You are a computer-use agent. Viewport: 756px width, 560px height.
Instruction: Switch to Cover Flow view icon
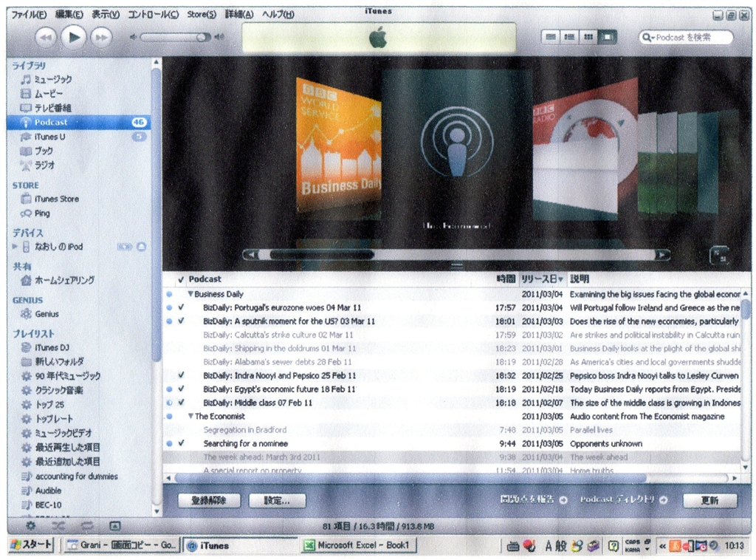[607, 37]
